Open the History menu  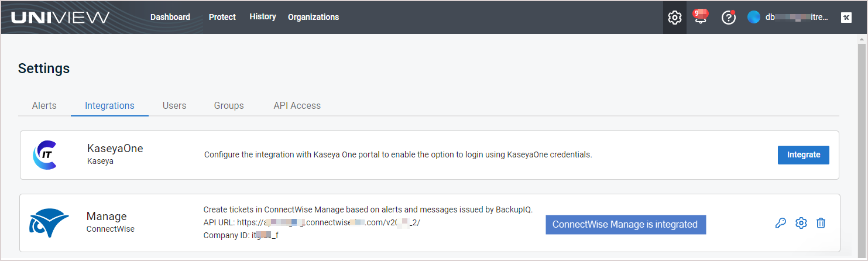[263, 17]
